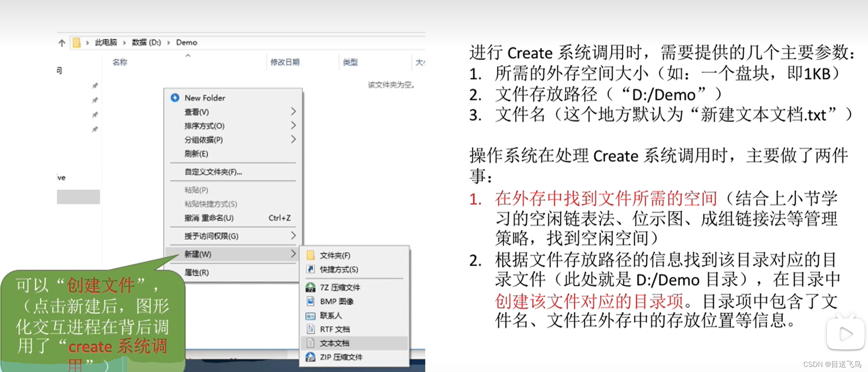This screenshot has width=868, height=372.
Task: Choose 粘贴快捷方式(S) menu entry
Action: click(x=233, y=204)
